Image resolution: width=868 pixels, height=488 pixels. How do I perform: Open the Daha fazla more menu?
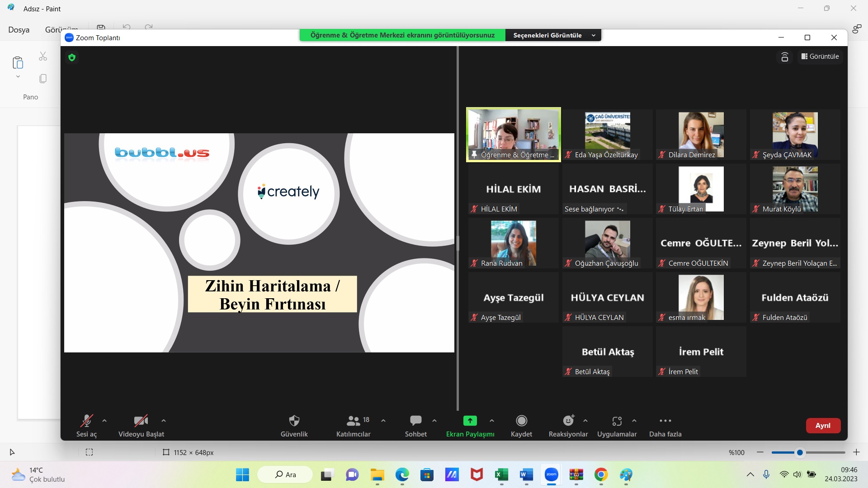pyautogui.click(x=665, y=426)
